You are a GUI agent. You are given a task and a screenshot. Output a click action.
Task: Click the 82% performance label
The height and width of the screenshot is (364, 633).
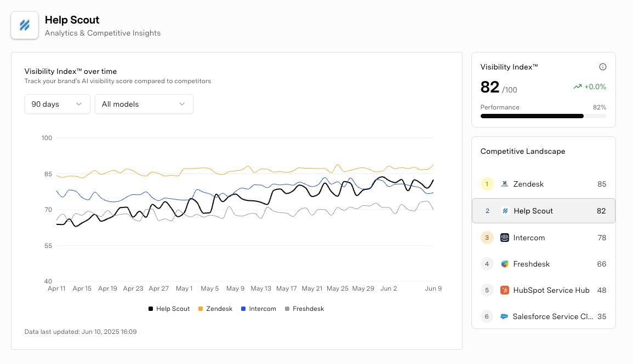600,107
